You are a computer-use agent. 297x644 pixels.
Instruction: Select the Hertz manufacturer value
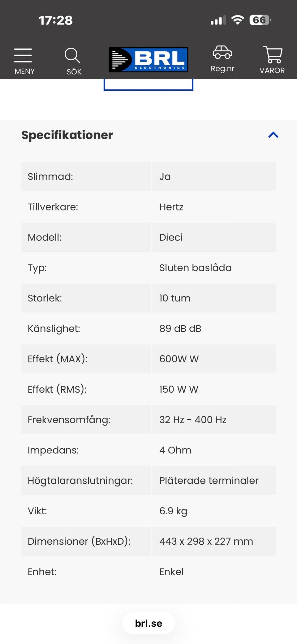pos(171,207)
